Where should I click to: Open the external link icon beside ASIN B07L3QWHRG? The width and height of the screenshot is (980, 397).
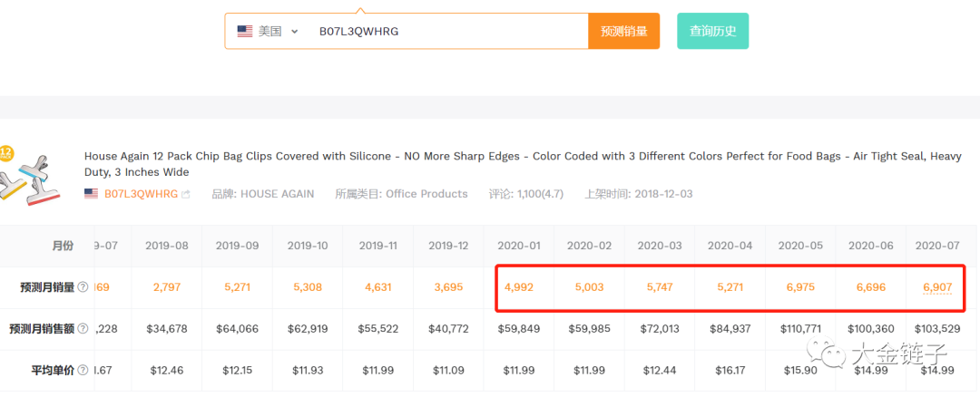click(x=186, y=194)
